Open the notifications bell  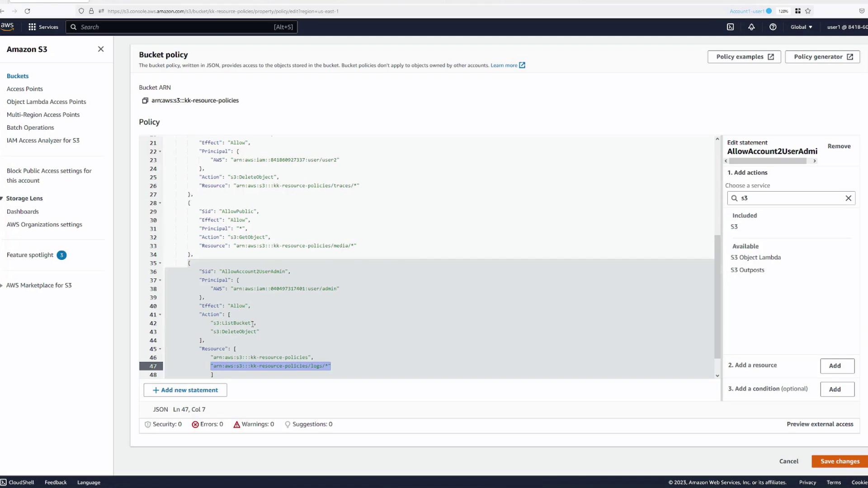pyautogui.click(x=751, y=27)
